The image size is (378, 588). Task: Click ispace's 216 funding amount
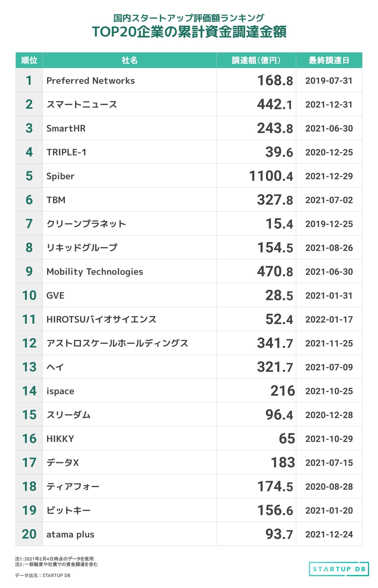283,391
